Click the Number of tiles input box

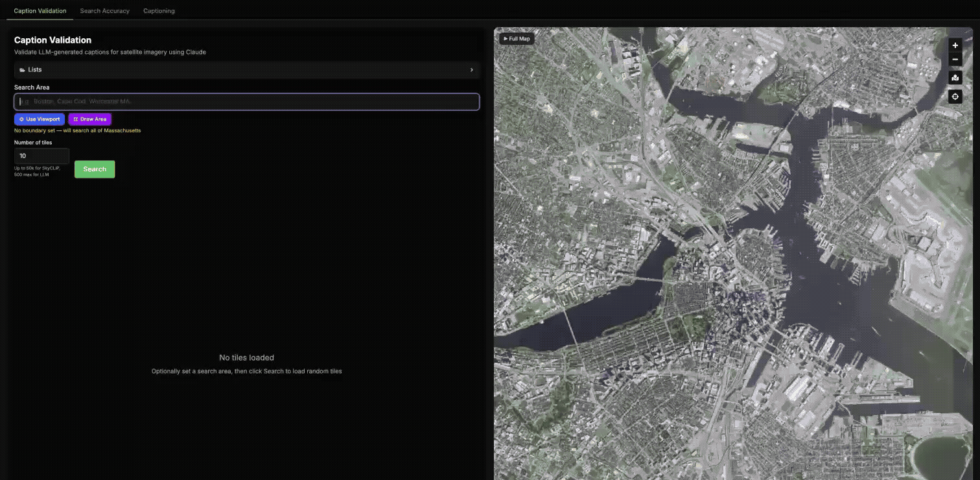41,156
